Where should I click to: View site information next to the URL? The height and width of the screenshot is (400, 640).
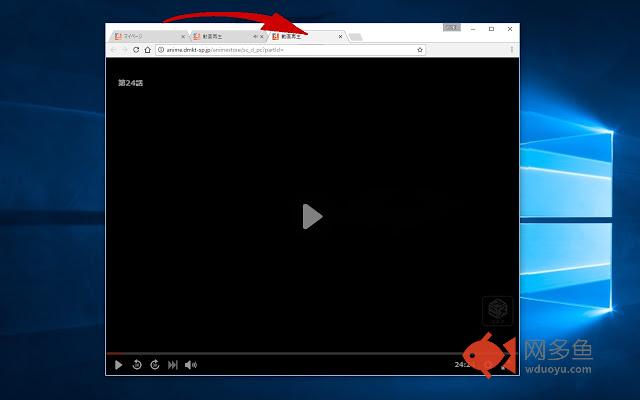click(161, 50)
